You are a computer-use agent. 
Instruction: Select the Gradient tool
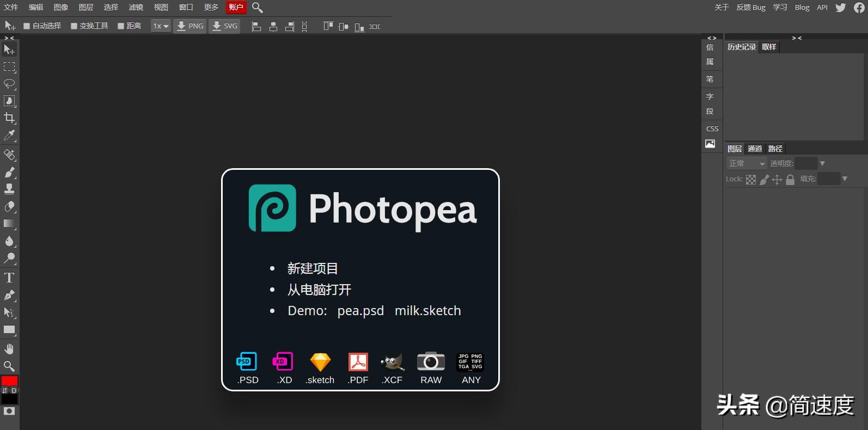click(x=9, y=224)
